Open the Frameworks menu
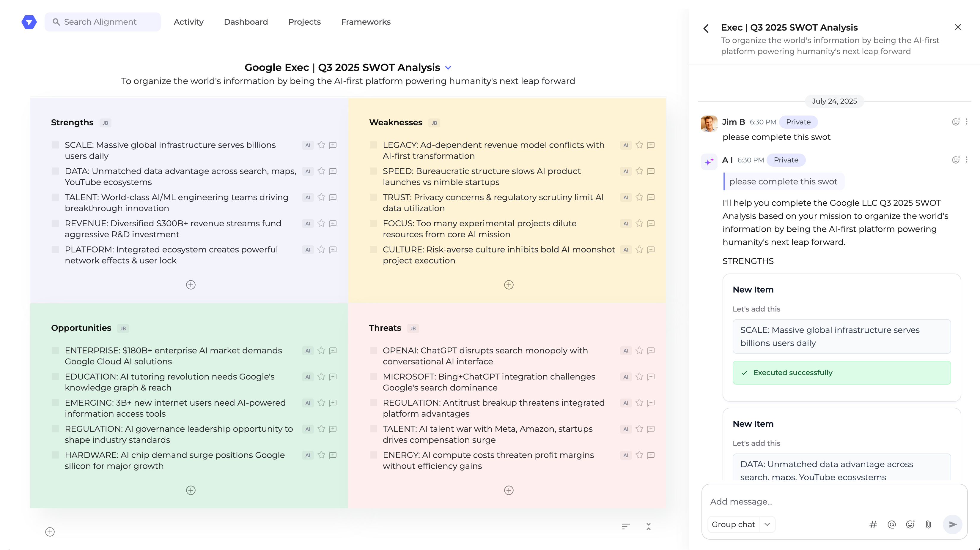Viewport: 980px width, 550px height. click(365, 22)
